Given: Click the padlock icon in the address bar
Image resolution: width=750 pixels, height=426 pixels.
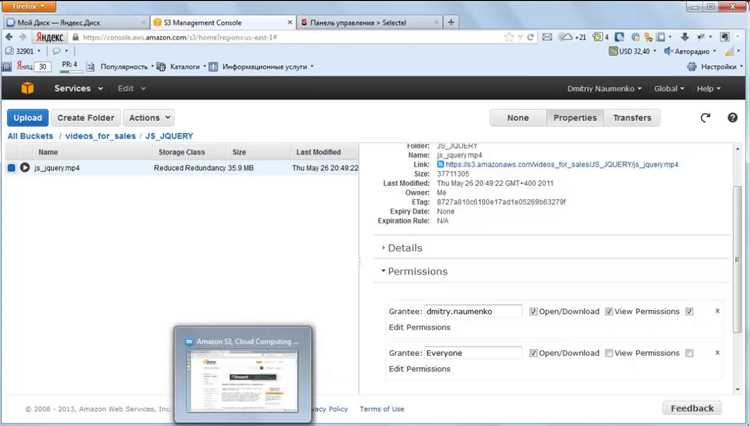Looking at the screenshot, I should tap(75, 37).
